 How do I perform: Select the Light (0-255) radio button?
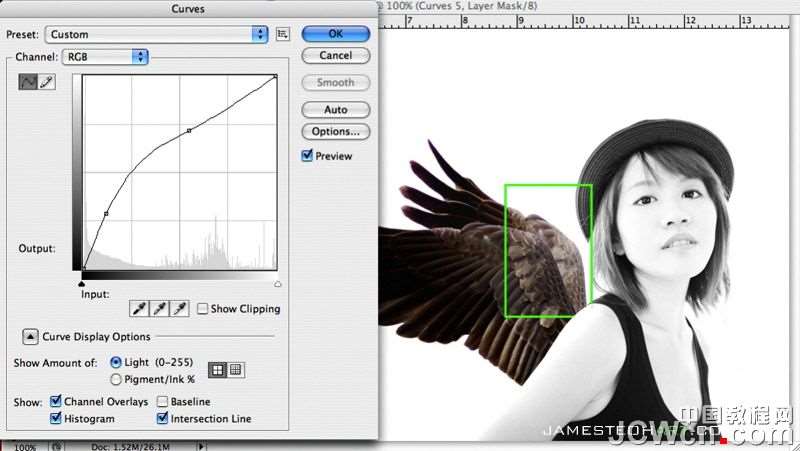point(116,362)
